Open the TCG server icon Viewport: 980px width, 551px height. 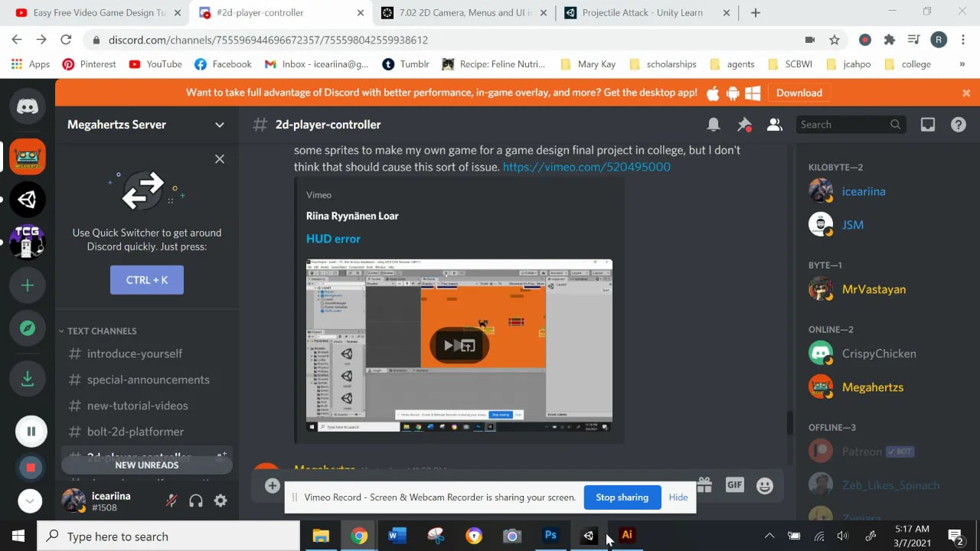(x=28, y=243)
